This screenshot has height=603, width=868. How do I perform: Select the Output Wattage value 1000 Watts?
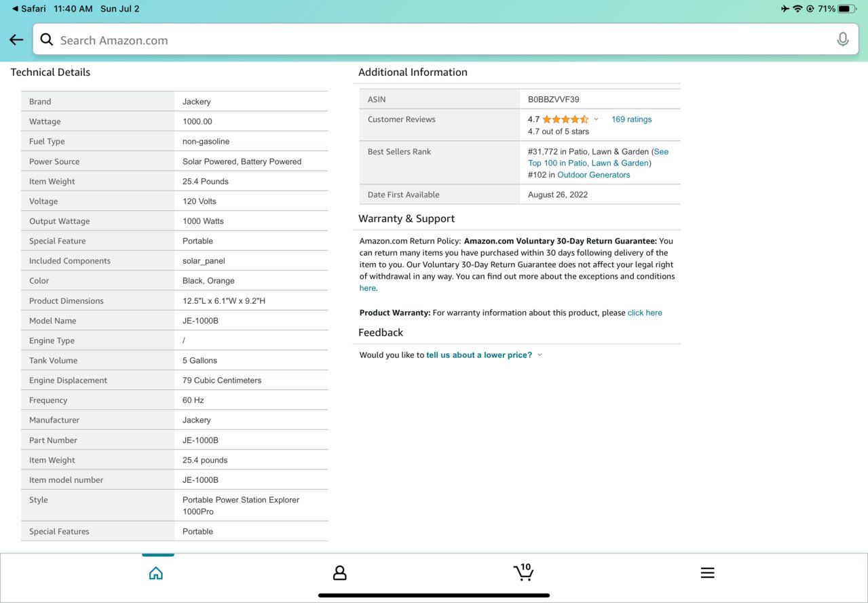(x=203, y=221)
